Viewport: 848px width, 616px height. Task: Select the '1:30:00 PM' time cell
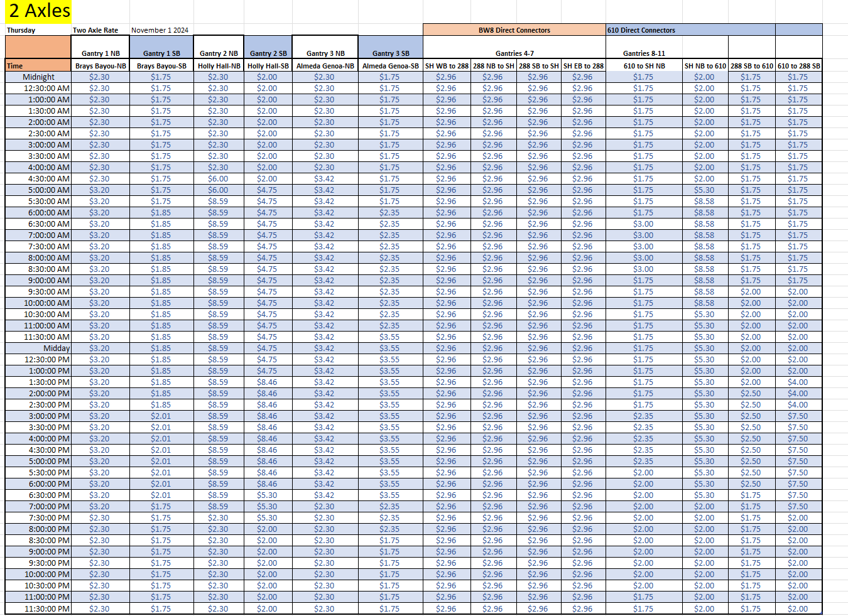coord(38,382)
